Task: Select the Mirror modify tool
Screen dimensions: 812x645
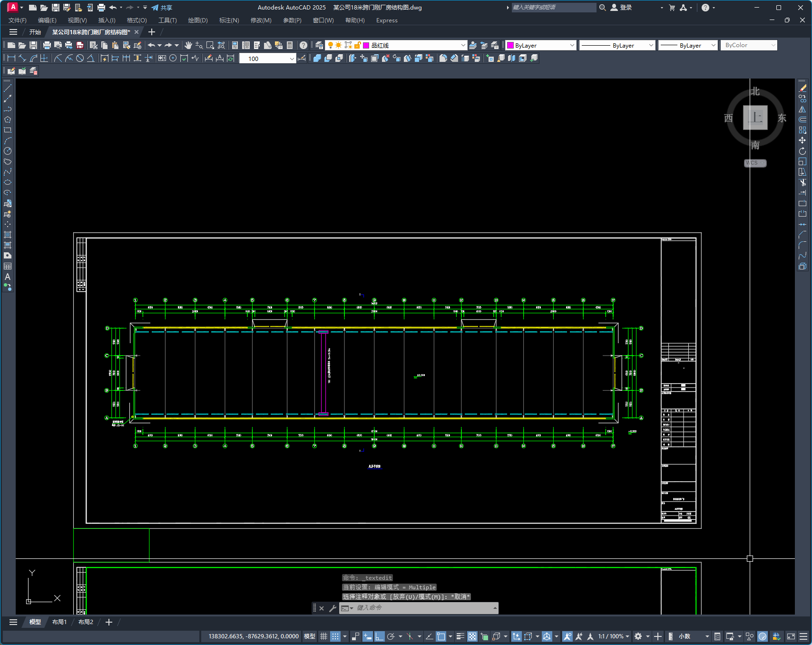Action: click(x=802, y=109)
